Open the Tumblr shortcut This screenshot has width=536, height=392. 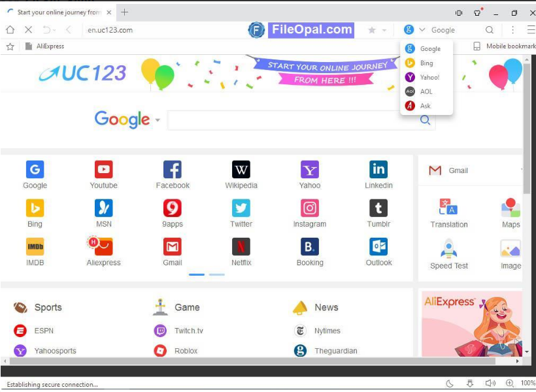(378, 214)
